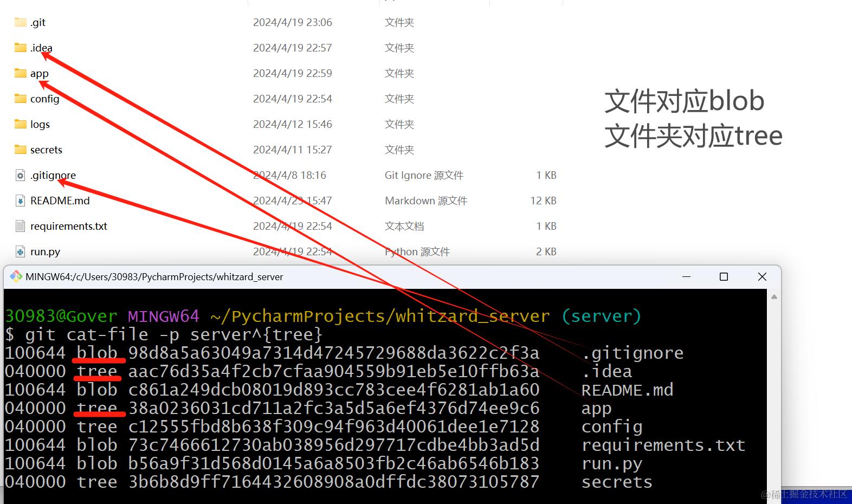The image size is (852, 504).
Task: Select the .gitignore file icon
Action: (20, 175)
